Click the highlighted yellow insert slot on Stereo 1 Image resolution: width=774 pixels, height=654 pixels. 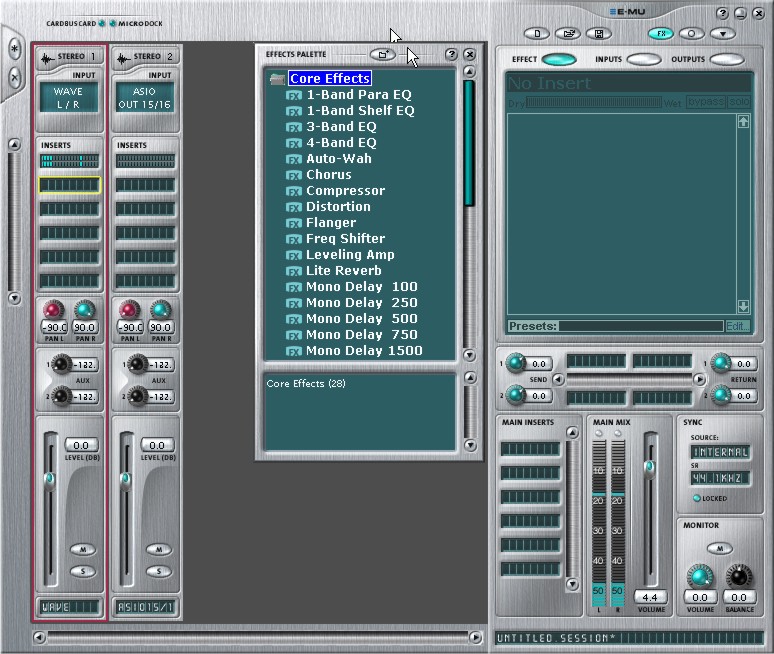69,185
